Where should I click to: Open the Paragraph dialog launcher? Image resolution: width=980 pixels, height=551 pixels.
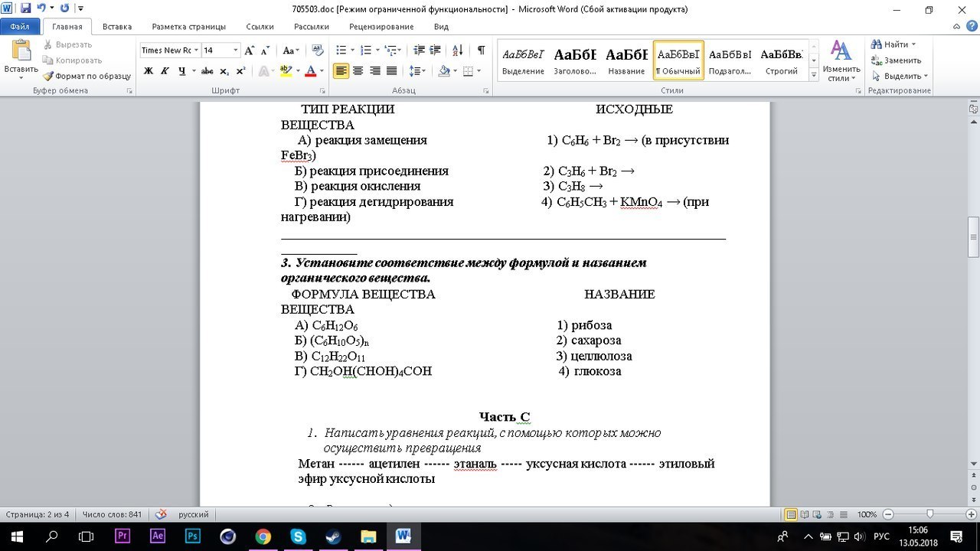tap(486, 90)
